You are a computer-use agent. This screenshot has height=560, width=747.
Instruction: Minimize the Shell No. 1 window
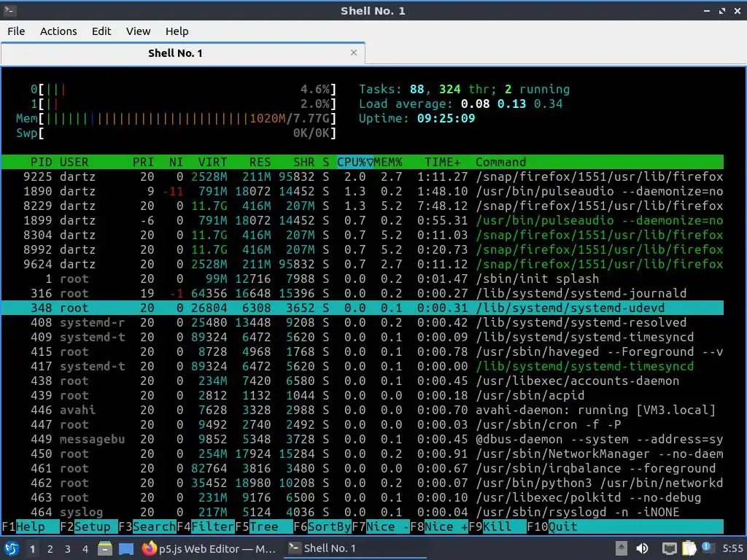pyautogui.click(x=706, y=10)
